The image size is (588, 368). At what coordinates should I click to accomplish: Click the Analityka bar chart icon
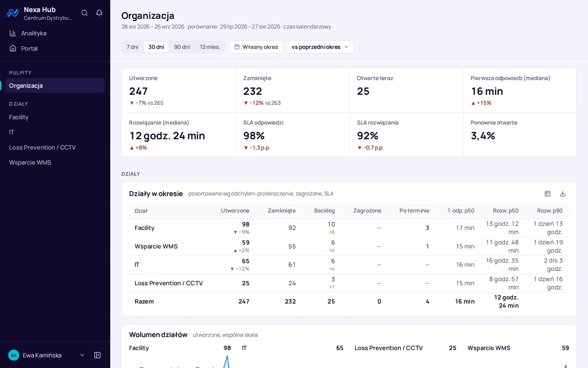13,33
